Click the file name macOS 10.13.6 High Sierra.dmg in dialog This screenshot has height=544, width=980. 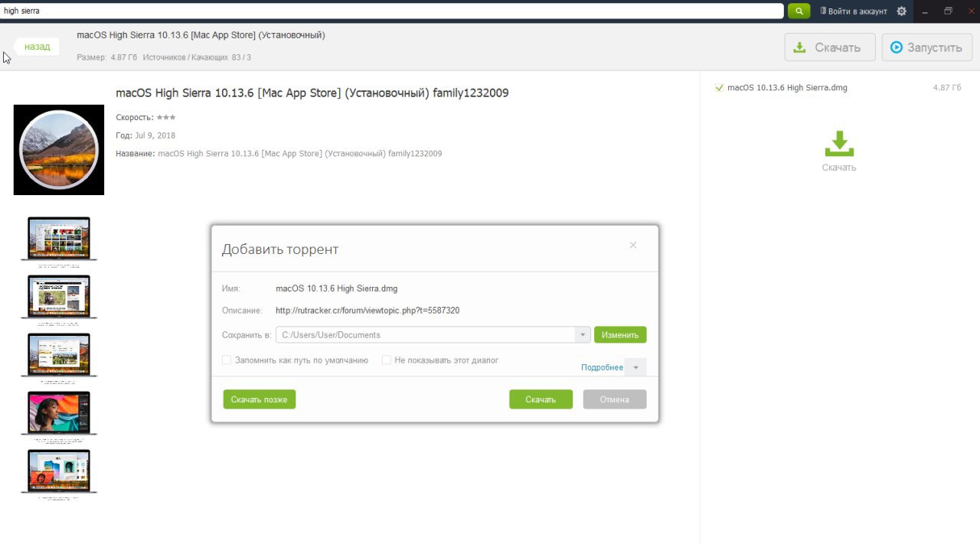(x=336, y=288)
